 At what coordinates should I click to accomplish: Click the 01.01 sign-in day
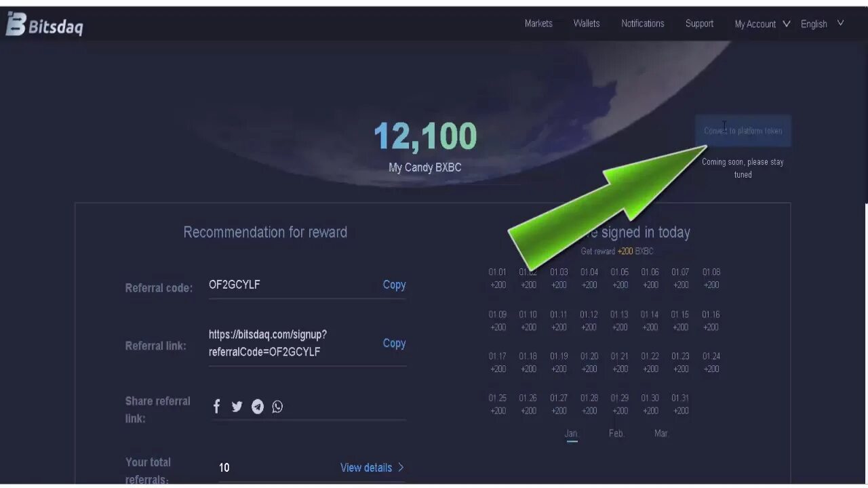point(498,279)
